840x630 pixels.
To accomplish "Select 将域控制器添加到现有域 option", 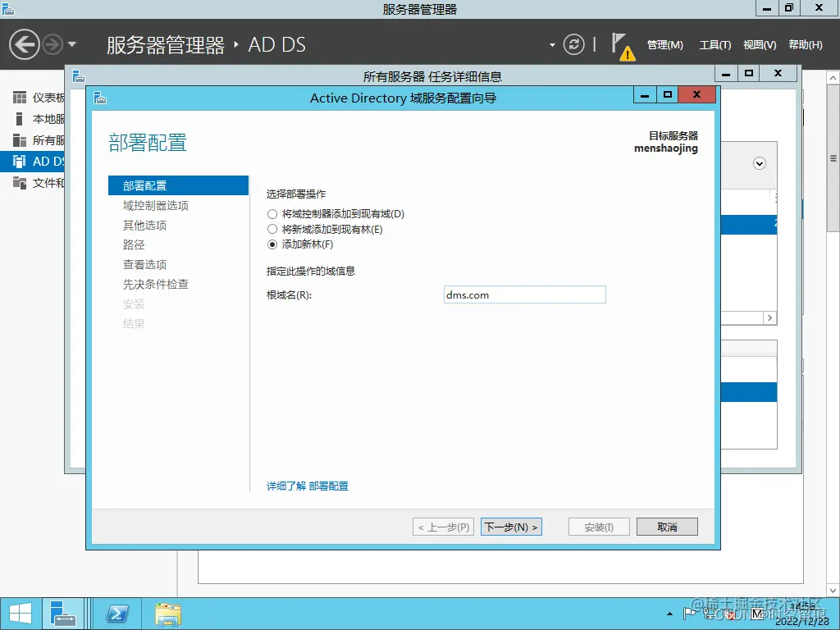I will pos(272,213).
